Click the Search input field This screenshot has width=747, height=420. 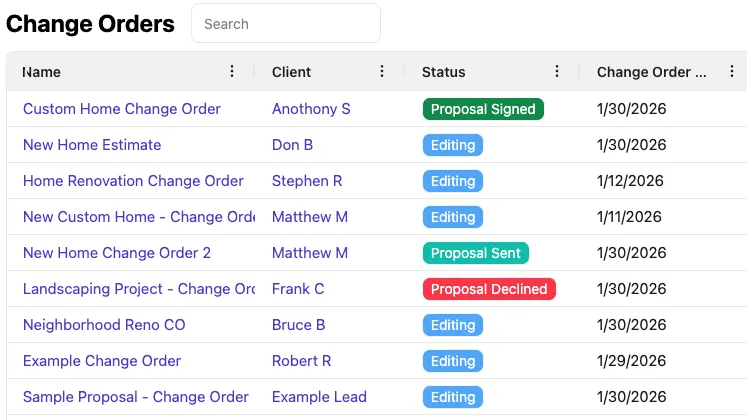click(286, 24)
